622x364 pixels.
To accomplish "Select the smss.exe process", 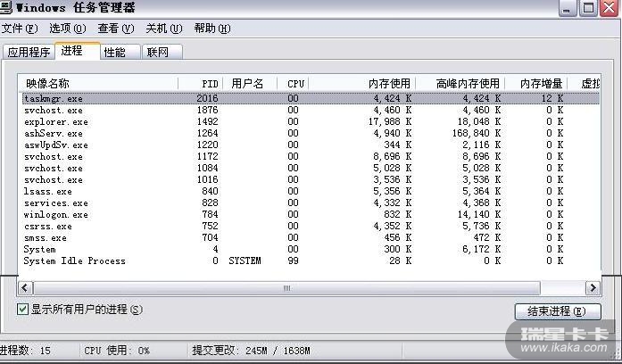I will (311, 237).
